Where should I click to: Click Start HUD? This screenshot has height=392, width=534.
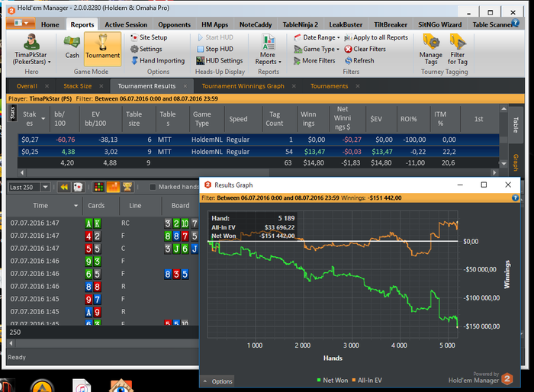tap(215, 37)
